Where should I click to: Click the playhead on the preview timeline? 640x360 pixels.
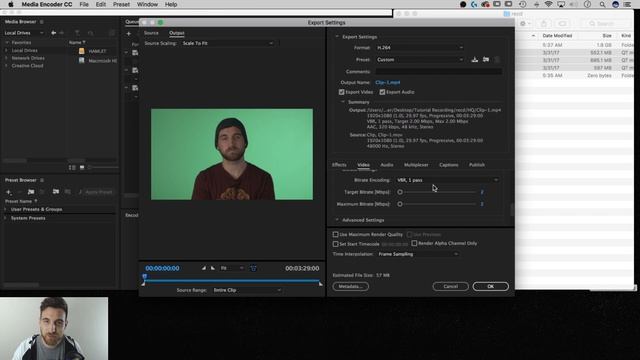(144, 276)
